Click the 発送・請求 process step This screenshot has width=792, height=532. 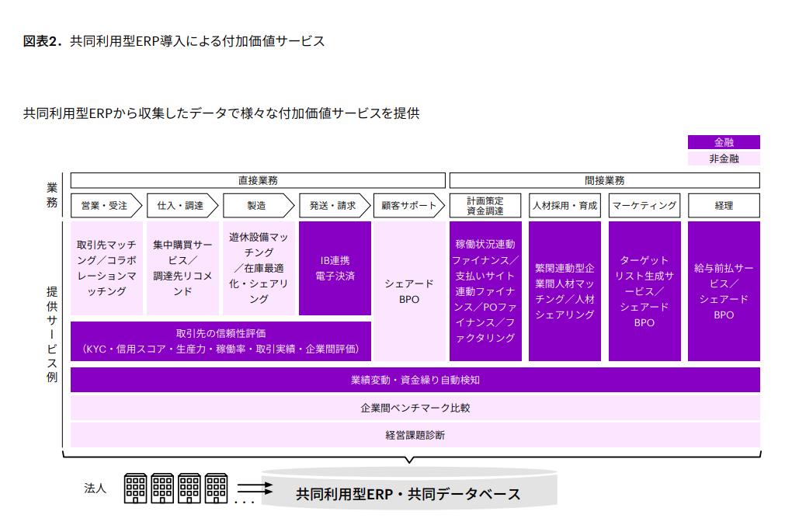click(334, 206)
